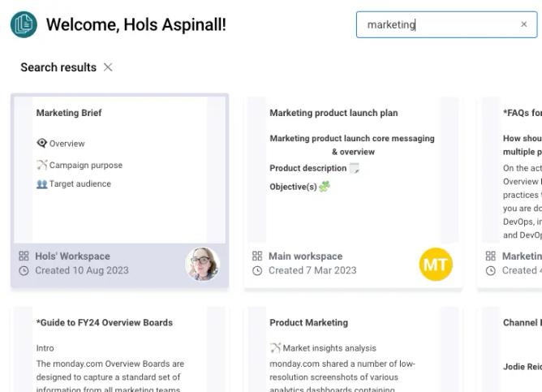Open the Marketing Brief document card
Viewport: 542px width, 392px height.
[119, 191]
